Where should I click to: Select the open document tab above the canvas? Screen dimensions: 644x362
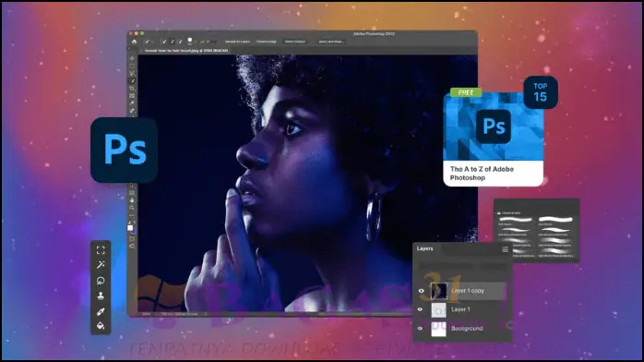click(185, 51)
